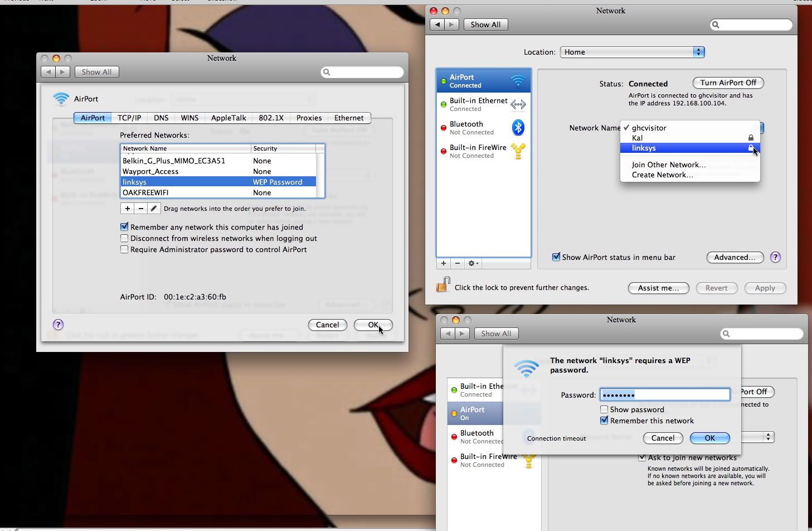Toggle Remember this network checkbox
812x531 pixels.
click(x=604, y=421)
